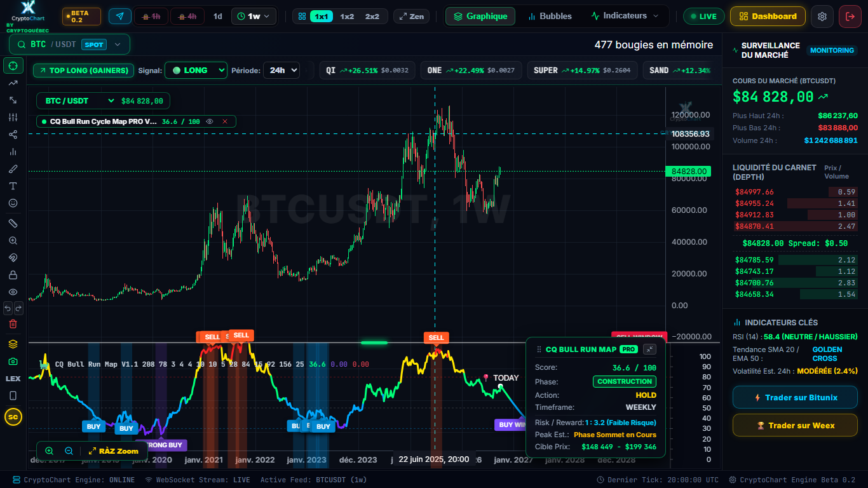Screen dimensions: 868x488
Task: Choose the diagonal arrows line tool
Action: 13,100
